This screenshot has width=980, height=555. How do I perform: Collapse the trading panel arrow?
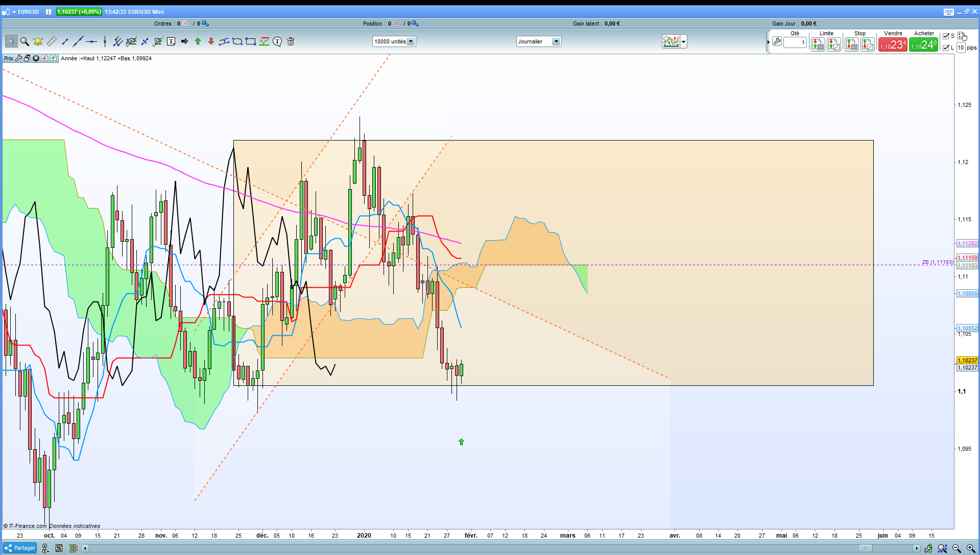coord(768,42)
